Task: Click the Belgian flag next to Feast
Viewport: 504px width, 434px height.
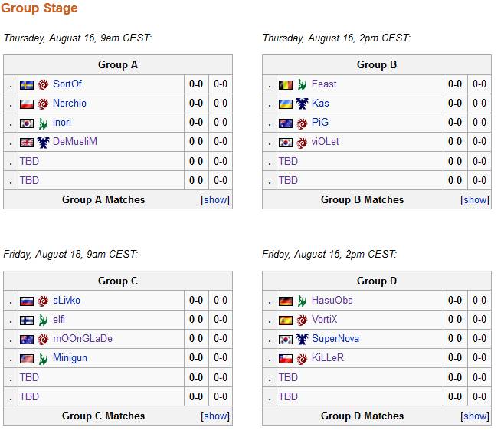Action: (x=285, y=84)
